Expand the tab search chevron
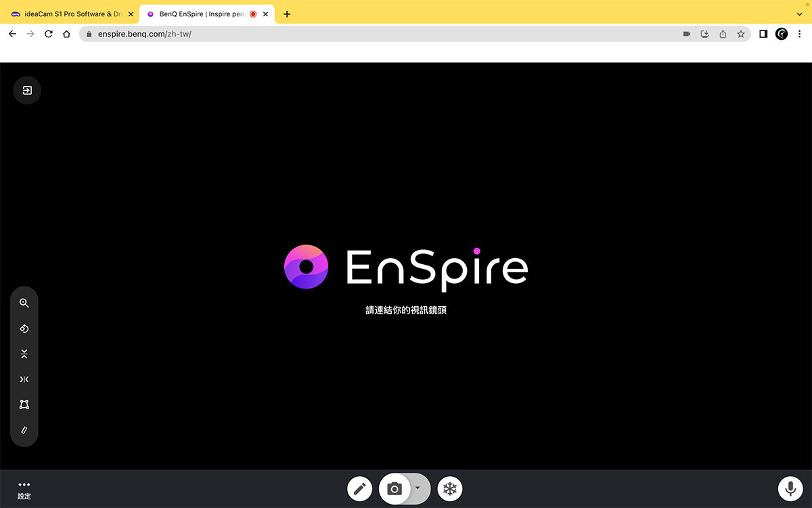 pos(799,14)
